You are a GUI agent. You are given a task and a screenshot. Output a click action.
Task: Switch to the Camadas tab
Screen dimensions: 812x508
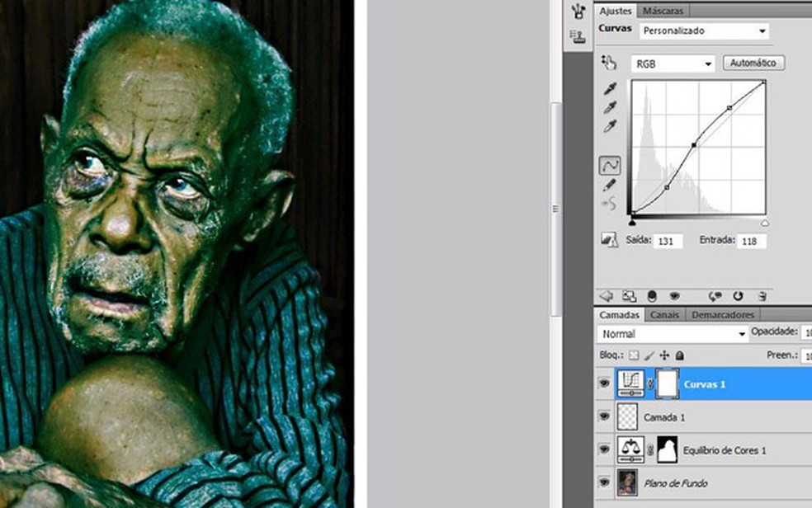pyautogui.click(x=619, y=314)
